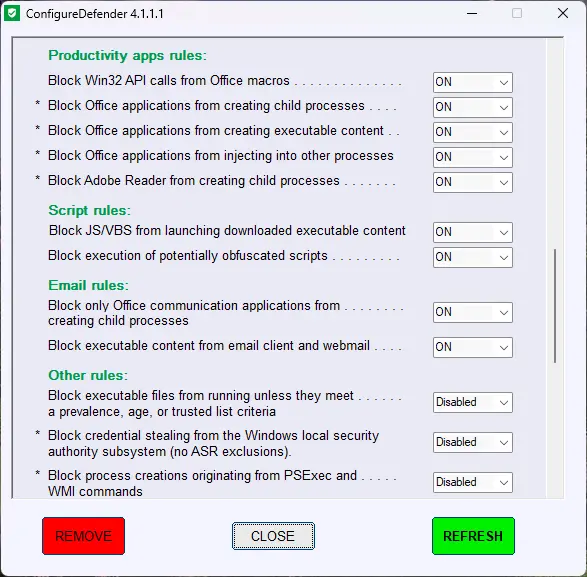Click 'Block executable content from email client and webmail' text
587x577 pixels.
pyautogui.click(x=209, y=346)
